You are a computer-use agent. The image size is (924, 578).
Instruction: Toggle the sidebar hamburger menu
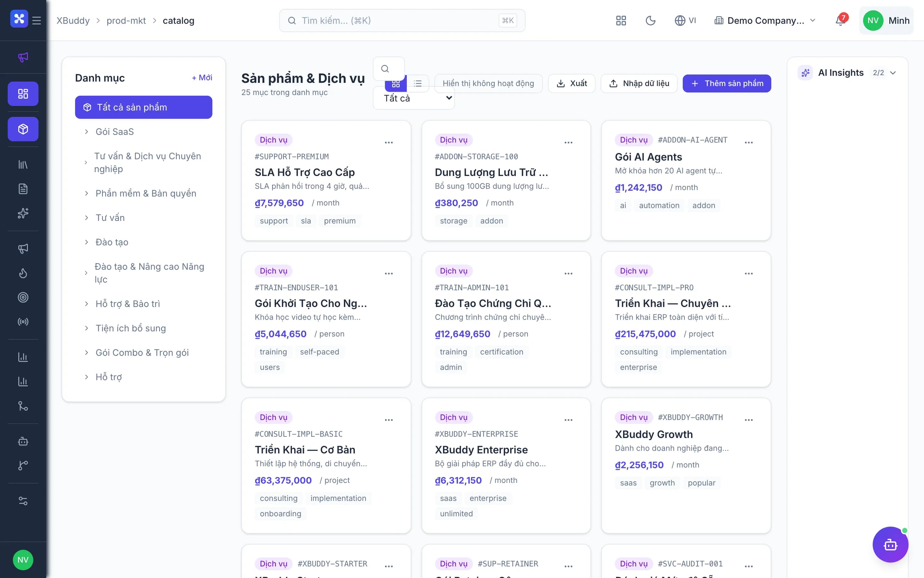click(37, 20)
